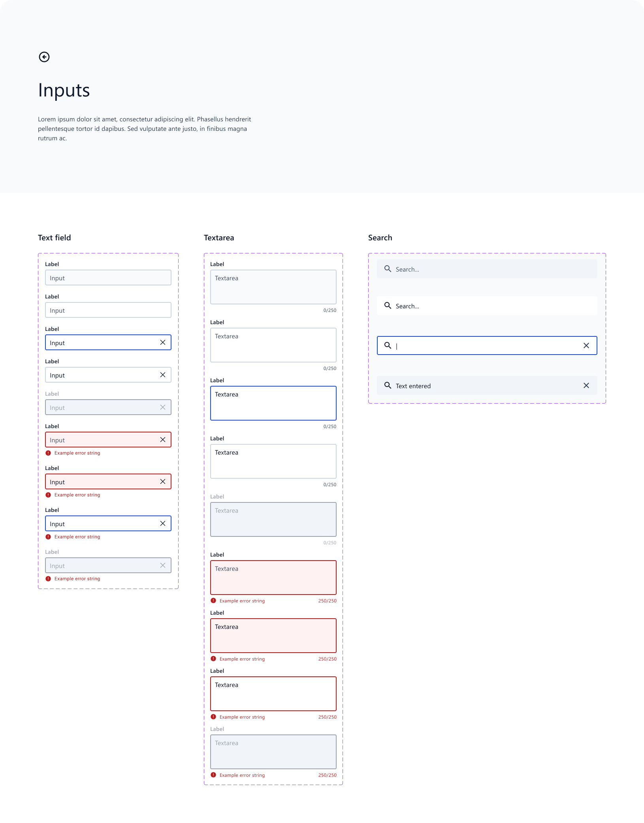Click the 'Text entered' search field text

[x=413, y=386]
